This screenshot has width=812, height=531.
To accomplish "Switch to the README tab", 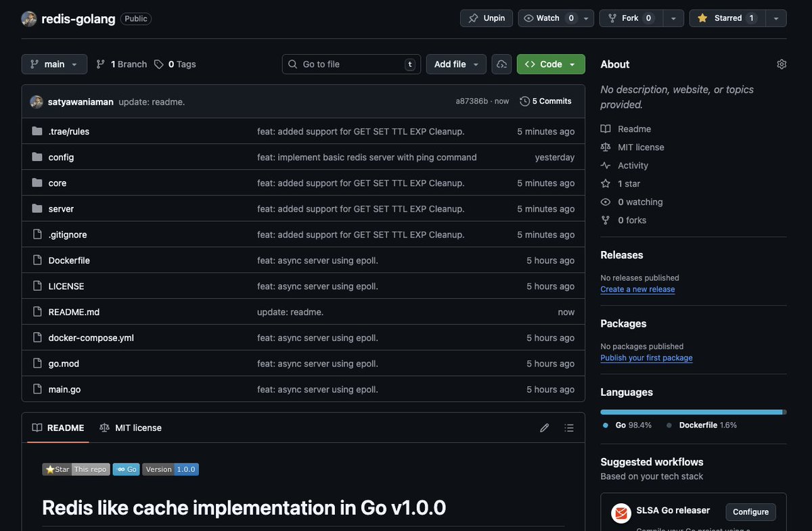I will pos(58,428).
